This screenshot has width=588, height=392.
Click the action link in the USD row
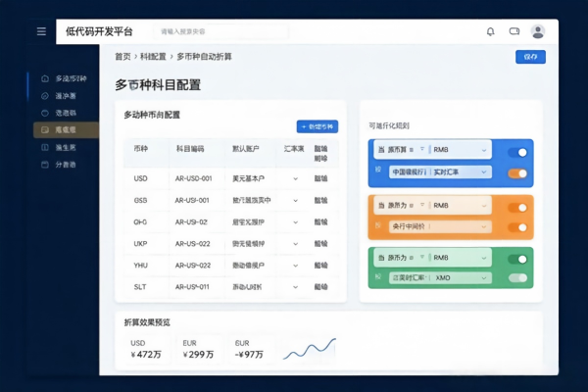(320, 178)
